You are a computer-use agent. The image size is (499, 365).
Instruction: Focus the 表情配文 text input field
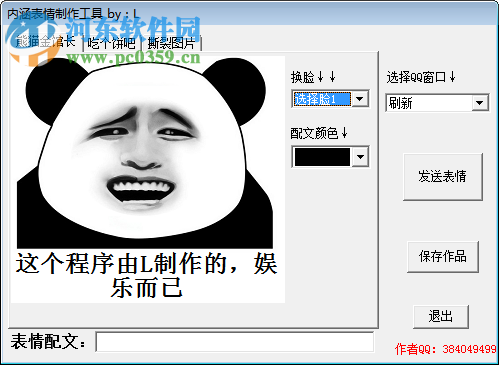(235, 342)
